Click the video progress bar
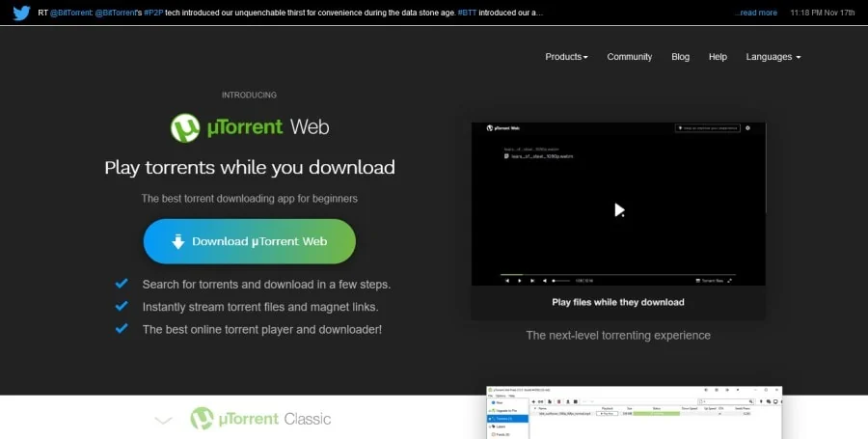The image size is (868, 439). [618, 275]
